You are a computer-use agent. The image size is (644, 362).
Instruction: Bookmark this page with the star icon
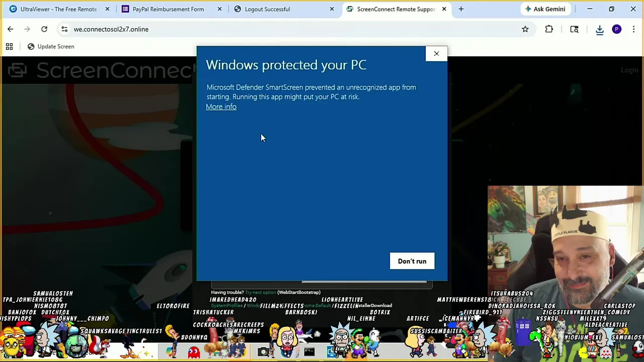click(525, 29)
